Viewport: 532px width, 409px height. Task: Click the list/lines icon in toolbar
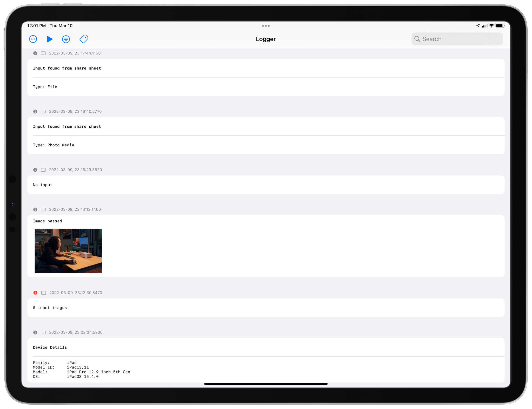pyautogui.click(x=66, y=39)
